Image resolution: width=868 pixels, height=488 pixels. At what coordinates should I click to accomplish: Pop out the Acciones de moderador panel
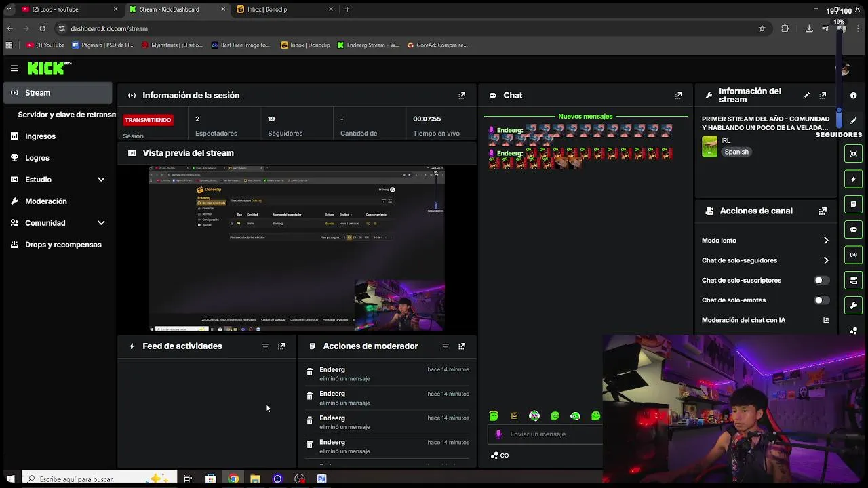point(462,346)
